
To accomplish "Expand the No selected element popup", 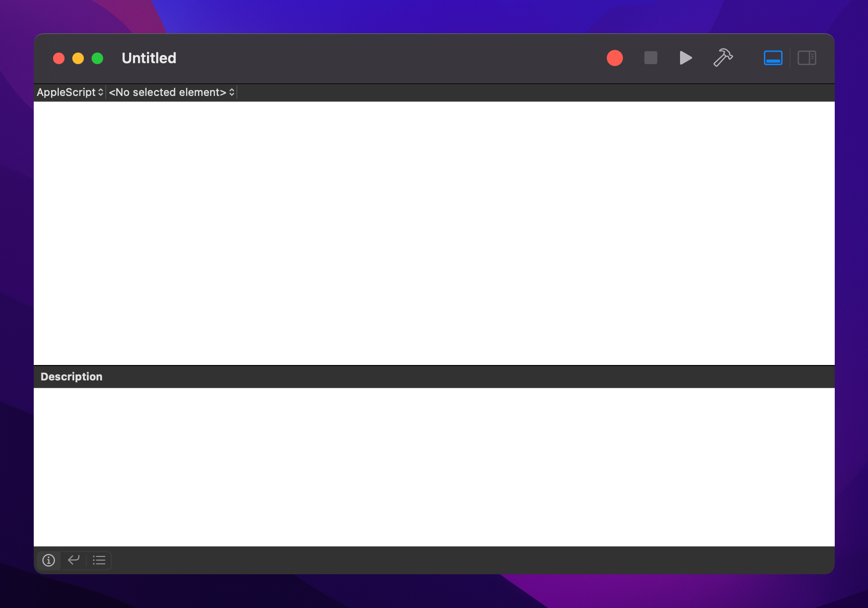I will tap(172, 92).
